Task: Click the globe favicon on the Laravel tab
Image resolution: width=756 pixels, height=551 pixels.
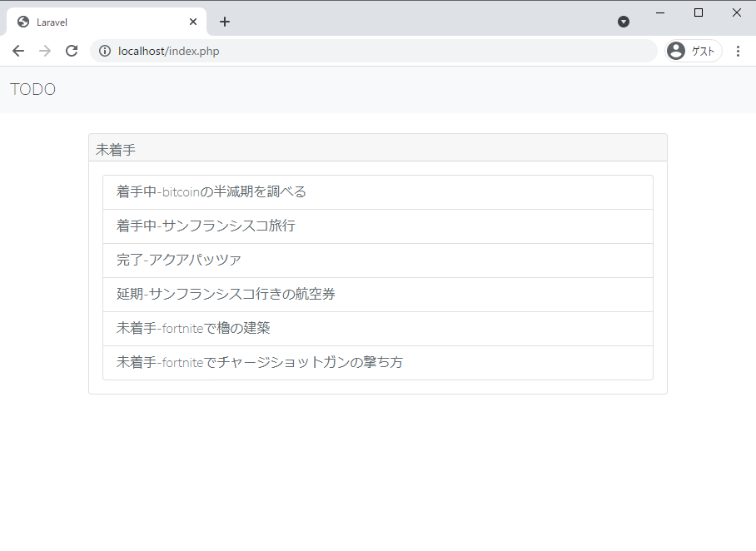Action: click(x=22, y=22)
